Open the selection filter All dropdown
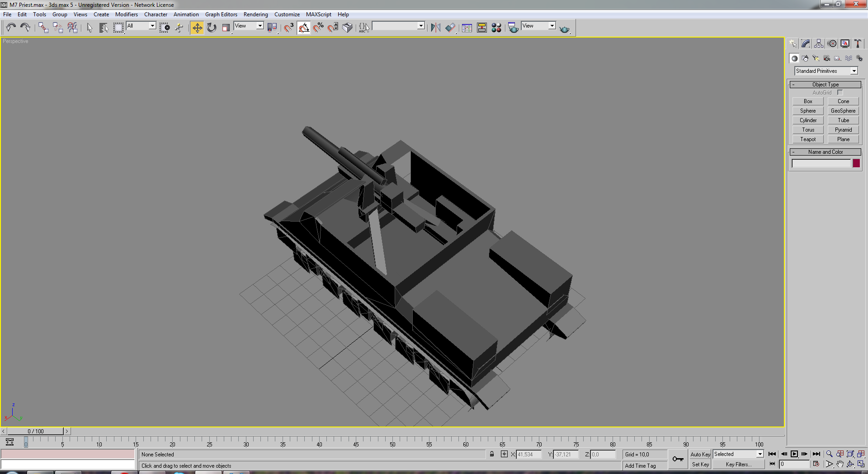The width and height of the screenshot is (868, 474). [141, 26]
